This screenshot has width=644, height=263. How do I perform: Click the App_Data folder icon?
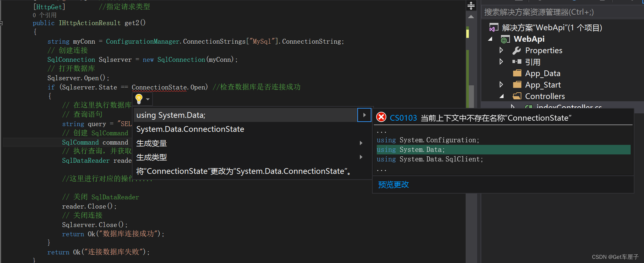(x=517, y=73)
